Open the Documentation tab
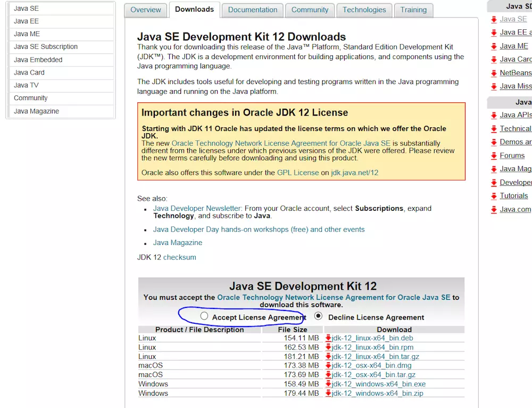This screenshot has height=408, width=532. pos(252,10)
